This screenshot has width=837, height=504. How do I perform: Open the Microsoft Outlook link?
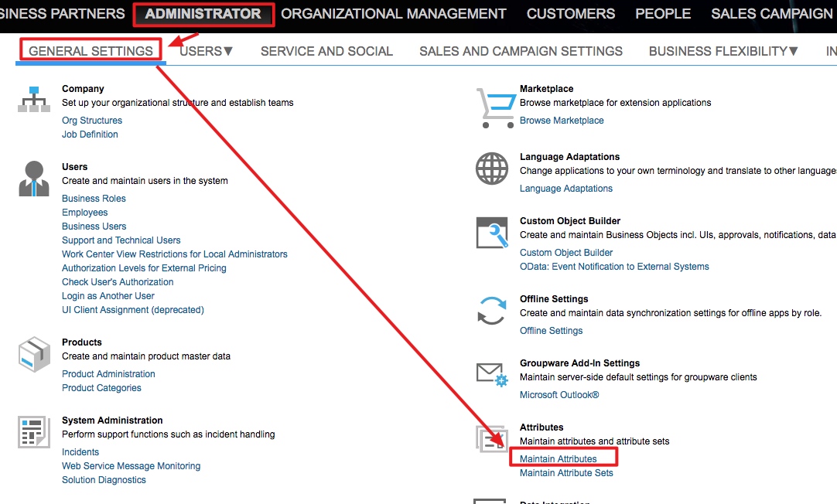coord(559,395)
